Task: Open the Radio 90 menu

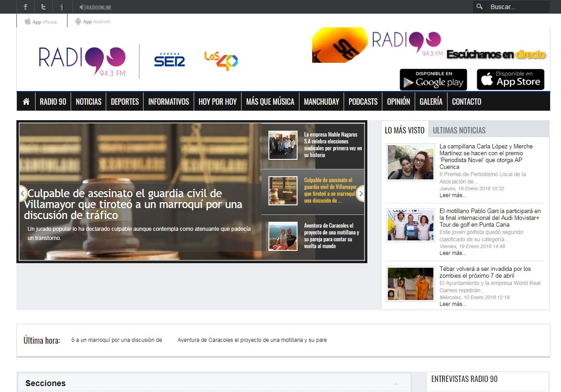Action: [53, 102]
